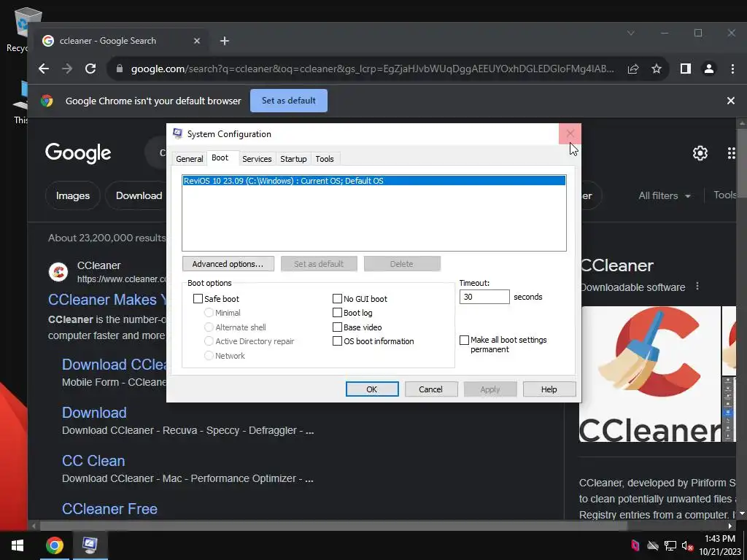Open the Google apps grid icon

point(731,153)
